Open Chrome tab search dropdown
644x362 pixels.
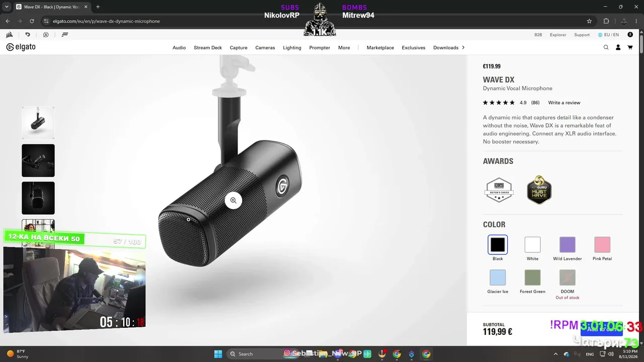[x=7, y=7]
